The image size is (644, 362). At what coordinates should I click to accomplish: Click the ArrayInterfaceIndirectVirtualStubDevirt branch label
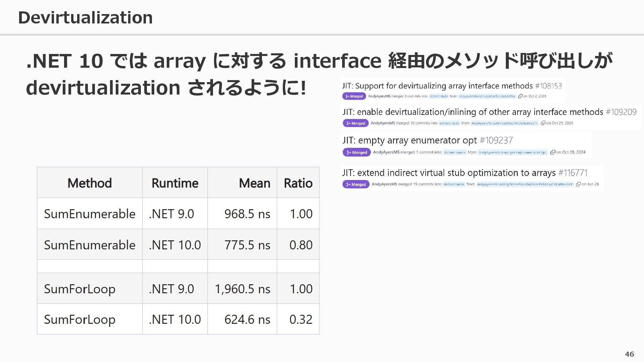point(525,184)
